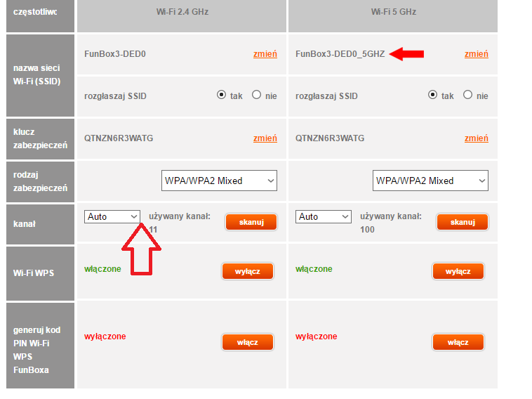Open 5 GHz WPA/WPA2 Mixed security dropdown

[430, 181]
